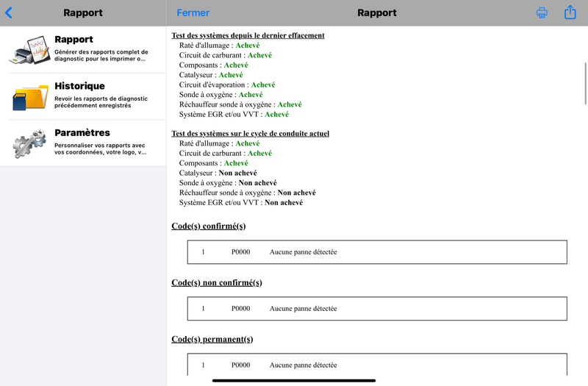
Task: Click the Rapport printer-and-chart icon
Action: click(30, 49)
